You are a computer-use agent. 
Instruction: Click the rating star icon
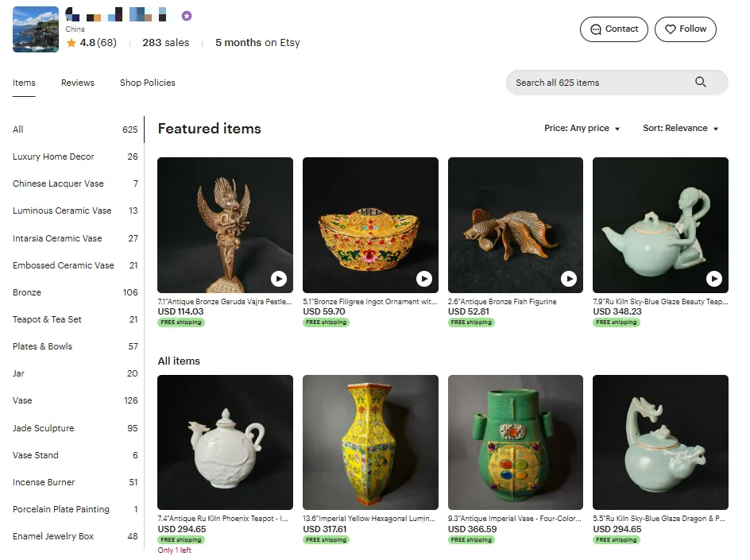[72, 43]
